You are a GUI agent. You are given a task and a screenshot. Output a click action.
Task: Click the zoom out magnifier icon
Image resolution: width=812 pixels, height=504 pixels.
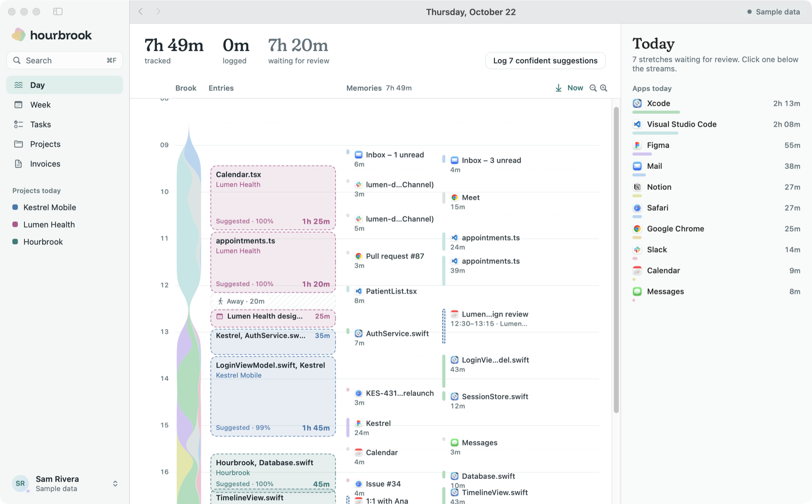click(593, 88)
